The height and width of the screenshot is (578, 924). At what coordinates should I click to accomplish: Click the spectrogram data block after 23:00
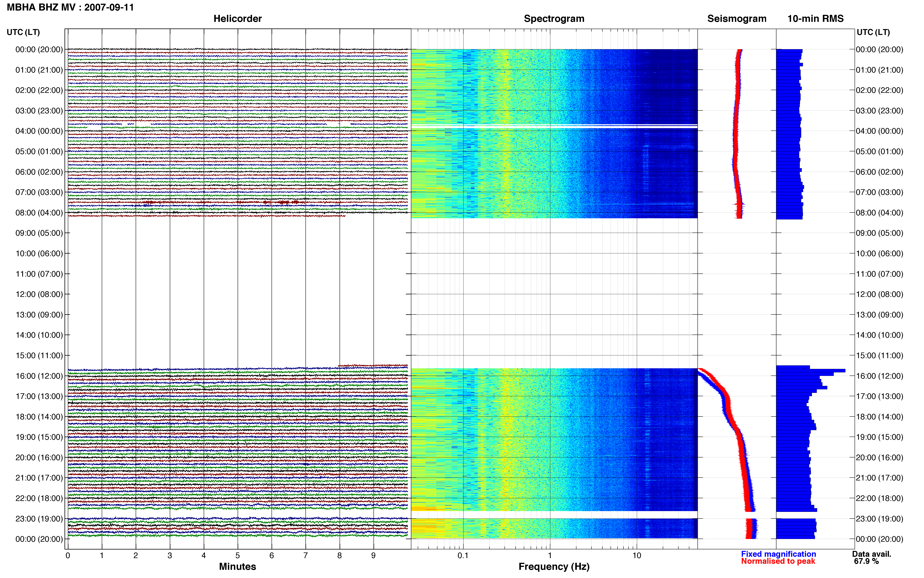(x=554, y=528)
